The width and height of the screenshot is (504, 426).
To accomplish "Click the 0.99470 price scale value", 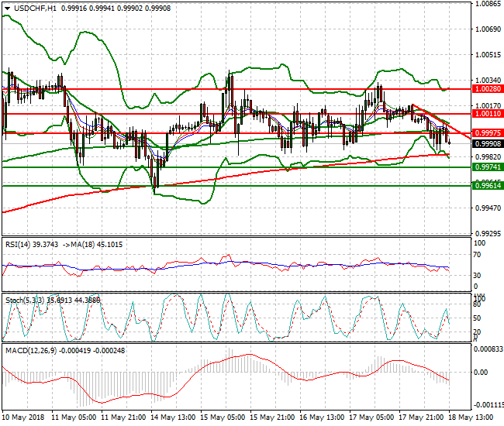I will pos(488,208).
